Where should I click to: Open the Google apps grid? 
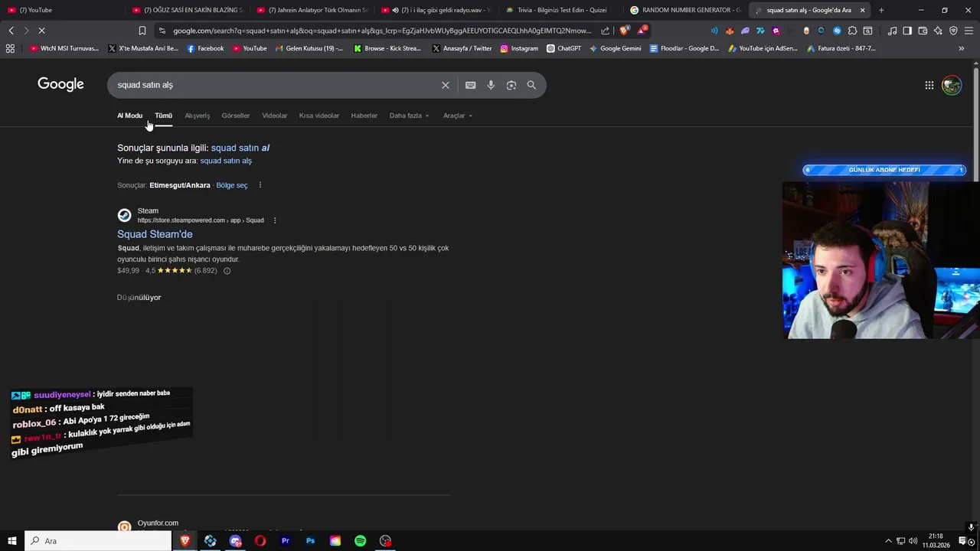(929, 85)
